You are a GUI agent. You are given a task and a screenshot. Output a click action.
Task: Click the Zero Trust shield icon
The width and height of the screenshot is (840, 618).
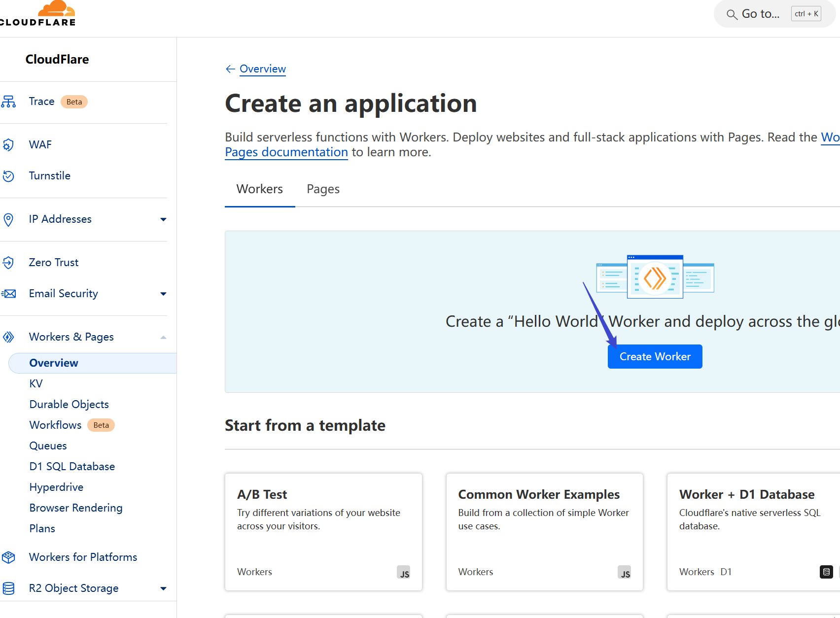(8, 263)
